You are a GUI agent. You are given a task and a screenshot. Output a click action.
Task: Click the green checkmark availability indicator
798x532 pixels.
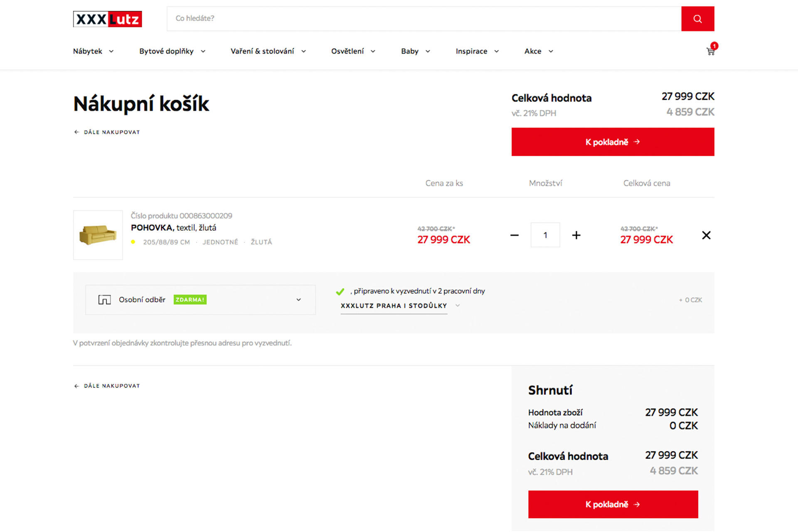pos(341,291)
